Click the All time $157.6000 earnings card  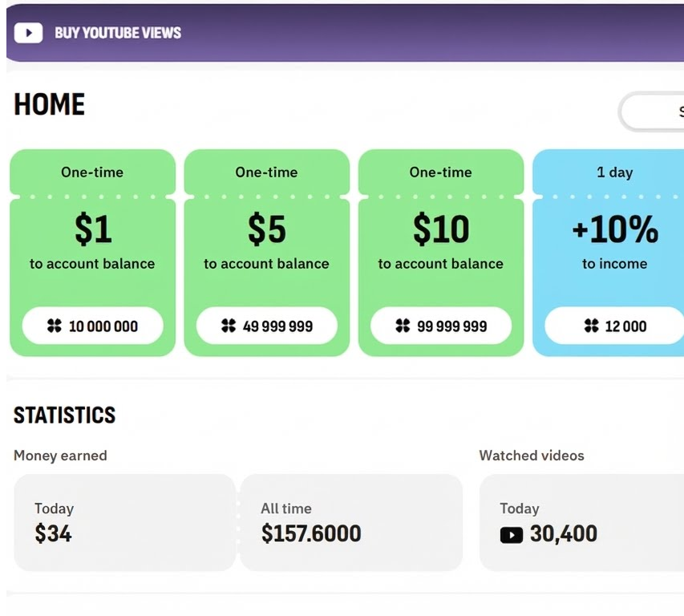(x=351, y=522)
